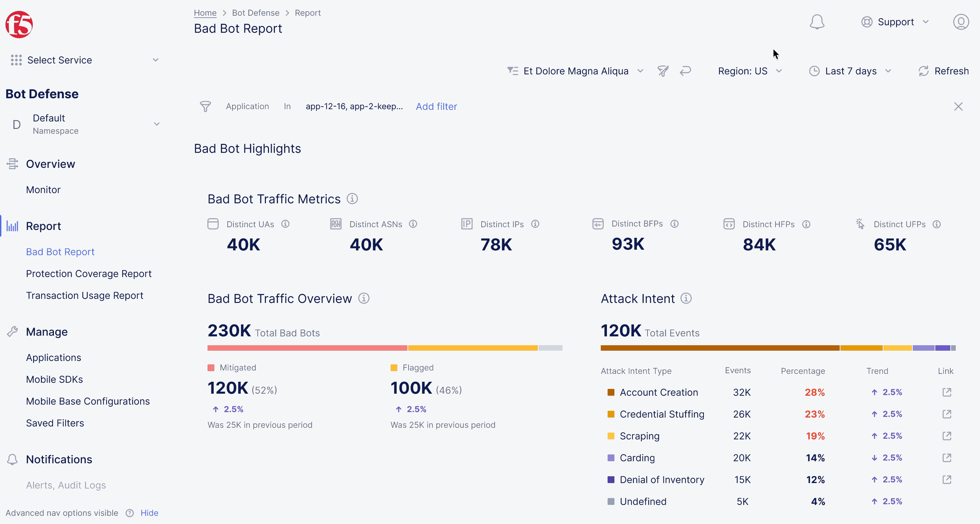This screenshot has width=980, height=524.
Task: Click the clear filters funnel icon
Action: pos(663,71)
